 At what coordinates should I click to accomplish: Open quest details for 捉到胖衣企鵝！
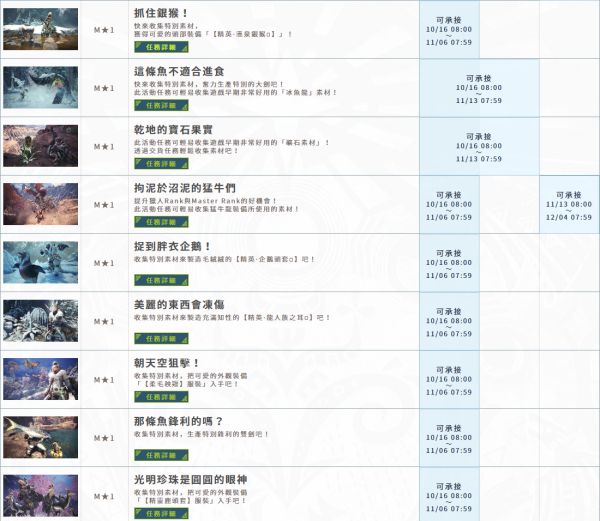tap(161, 280)
